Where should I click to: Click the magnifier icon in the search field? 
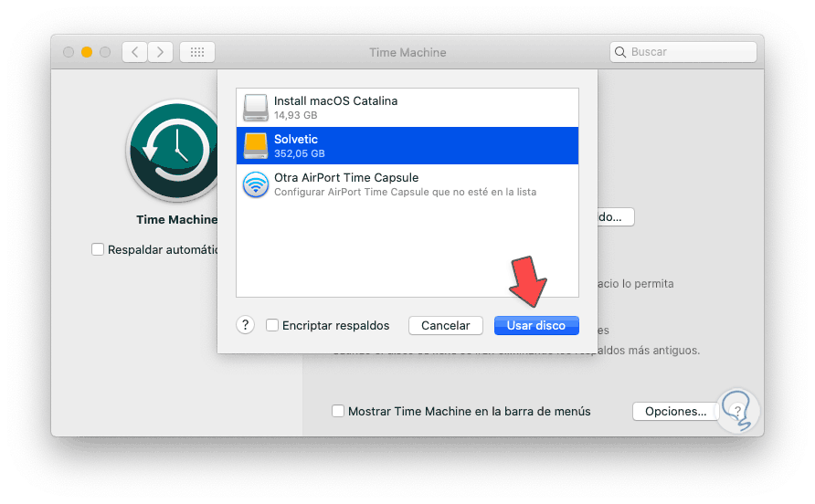(x=620, y=52)
